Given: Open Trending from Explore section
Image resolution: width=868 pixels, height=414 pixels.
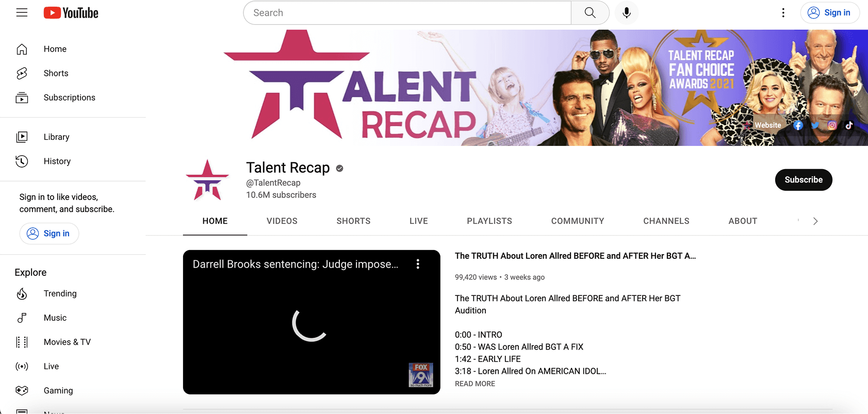Looking at the screenshot, I should [60, 293].
